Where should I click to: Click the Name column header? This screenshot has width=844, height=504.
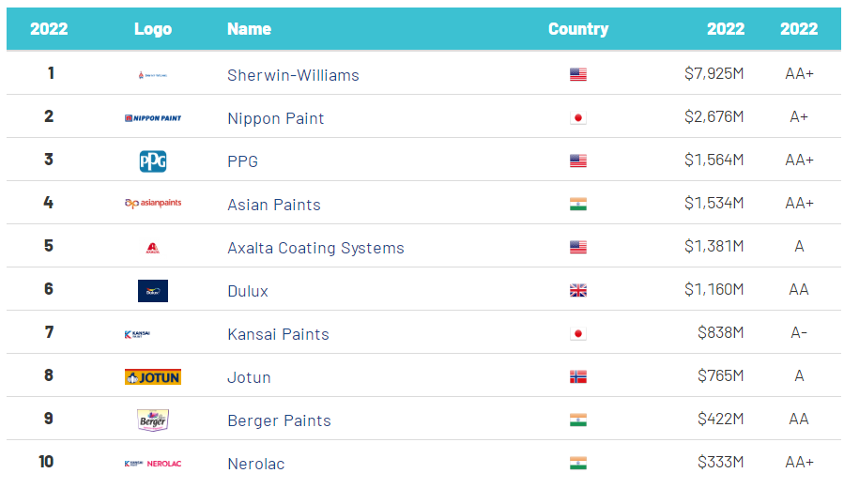[249, 29]
